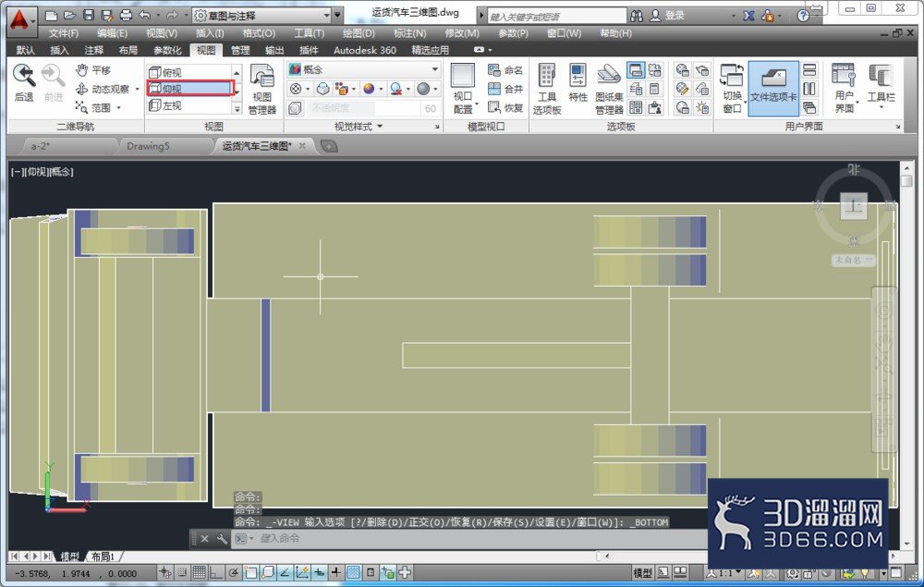The image size is (924, 587).
Task: Click the 命名 named viewports button
Action: [505, 70]
